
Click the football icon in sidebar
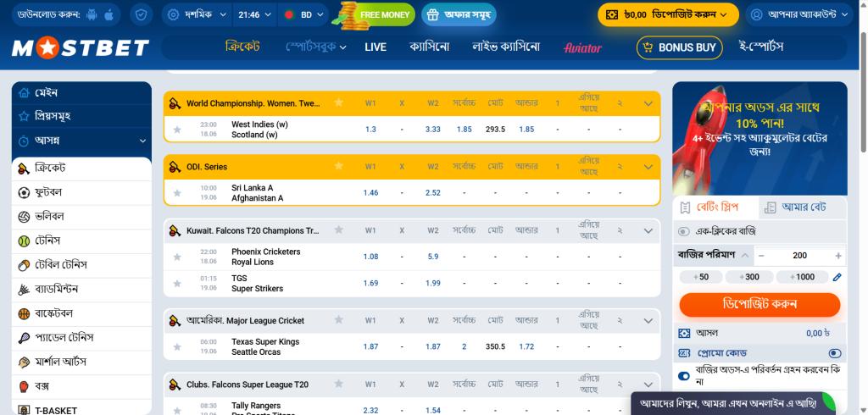coord(24,192)
